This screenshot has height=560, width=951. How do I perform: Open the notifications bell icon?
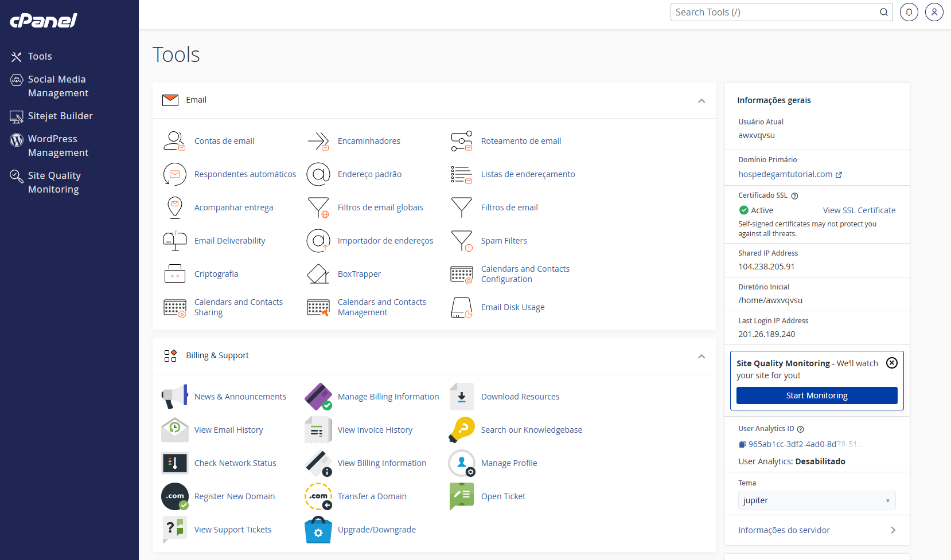click(909, 12)
